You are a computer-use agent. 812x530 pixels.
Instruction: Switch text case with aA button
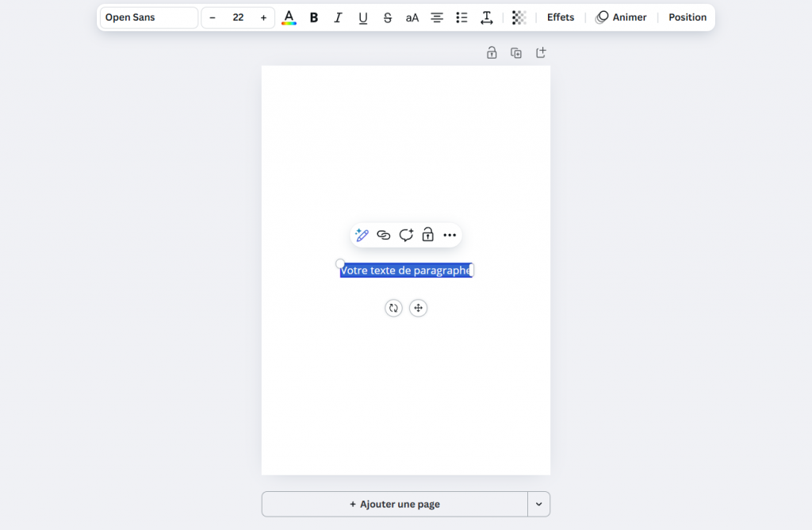[x=412, y=17]
